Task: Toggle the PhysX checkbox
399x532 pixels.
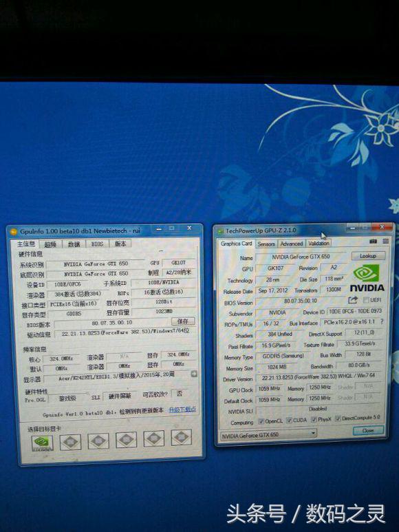Action: pos(314,419)
